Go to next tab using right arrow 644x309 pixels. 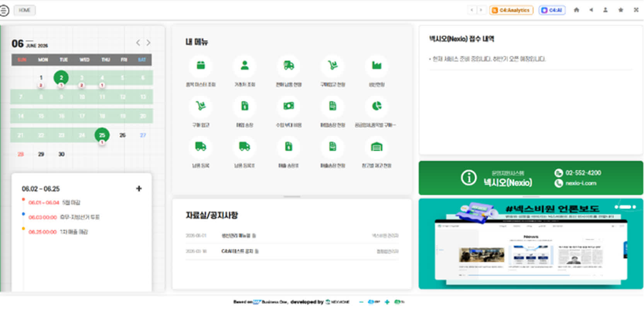481,10
